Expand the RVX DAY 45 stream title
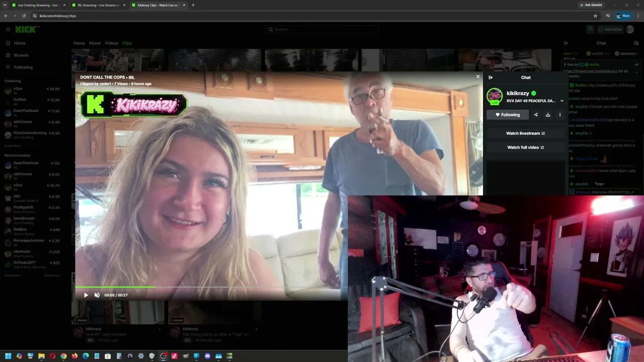Image resolution: width=644 pixels, height=362 pixels. 562,101
